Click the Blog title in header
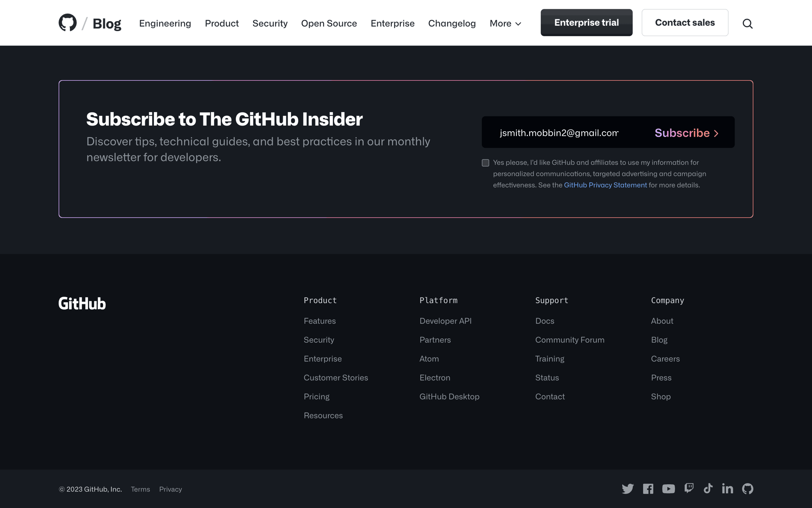Image resolution: width=812 pixels, height=508 pixels. (107, 24)
